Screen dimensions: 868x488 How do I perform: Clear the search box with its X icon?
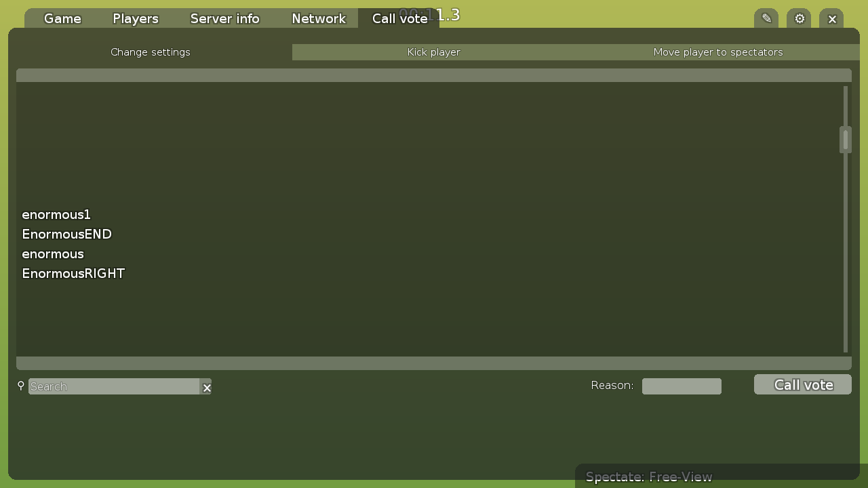coord(206,388)
